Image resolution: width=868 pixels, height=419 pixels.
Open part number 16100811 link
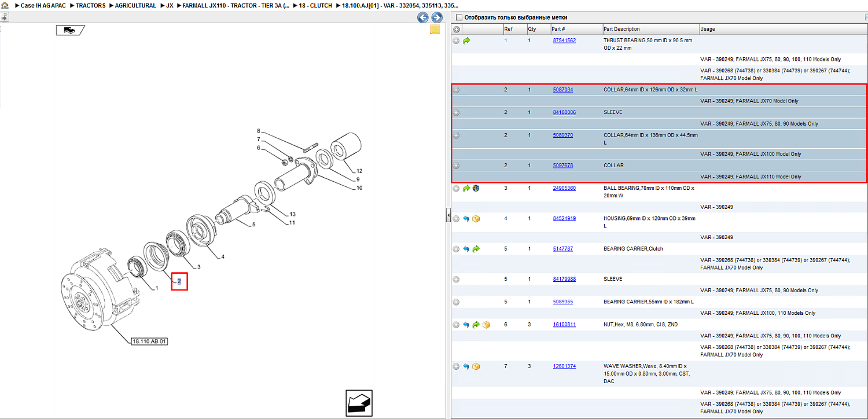click(564, 325)
